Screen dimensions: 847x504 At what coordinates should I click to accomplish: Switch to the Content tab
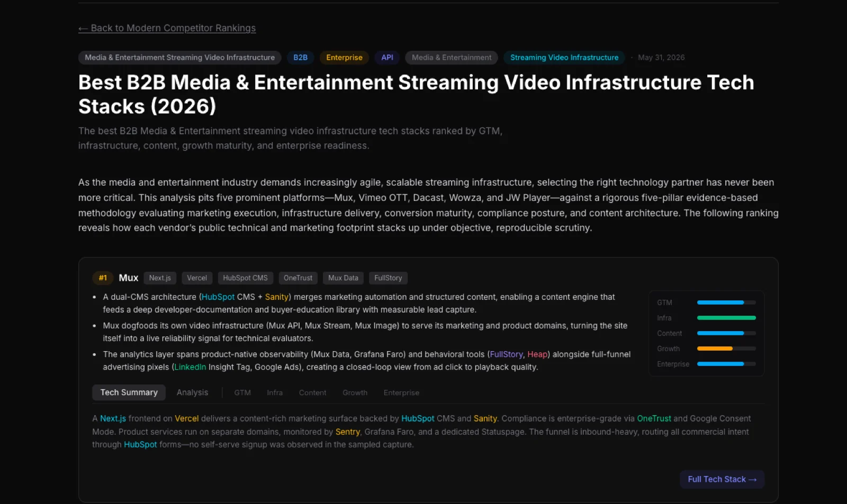pyautogui.click(x=312, y=392)
